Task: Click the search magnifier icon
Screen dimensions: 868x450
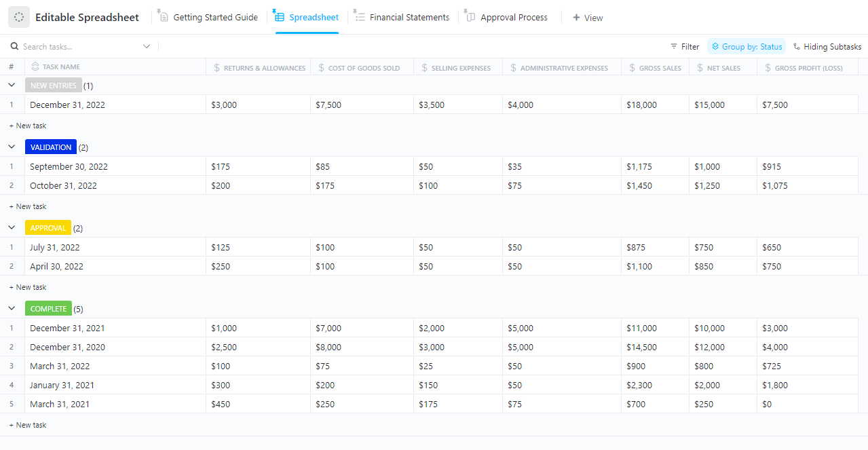Action: [x=14, y=47]
